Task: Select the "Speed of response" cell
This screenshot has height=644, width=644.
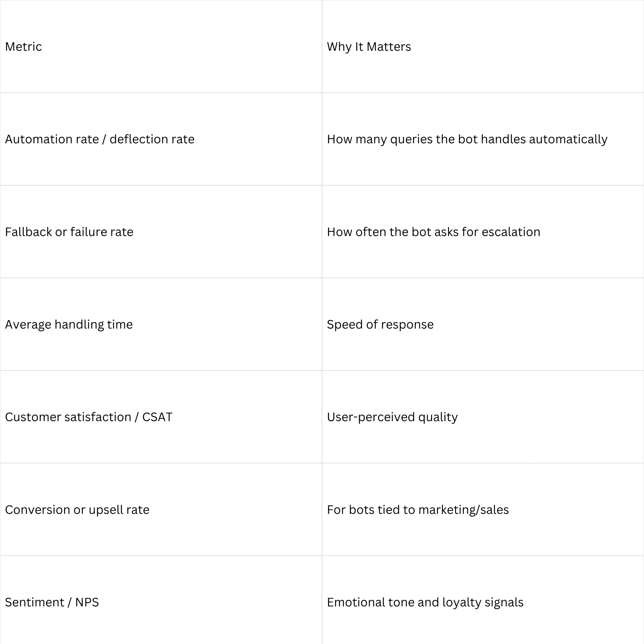Action: pyautogui.click(x=380, y=324)
